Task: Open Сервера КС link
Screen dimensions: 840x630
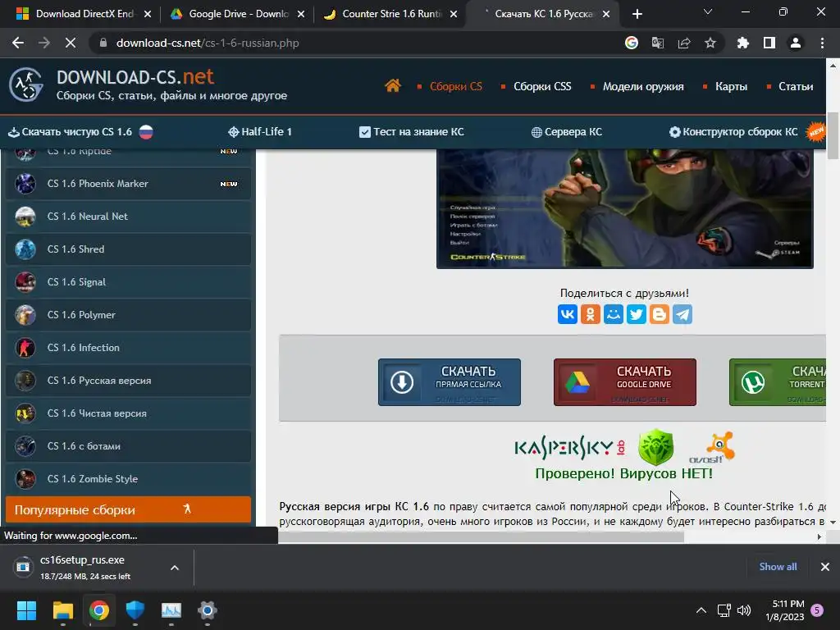Action: click(566, 132)
